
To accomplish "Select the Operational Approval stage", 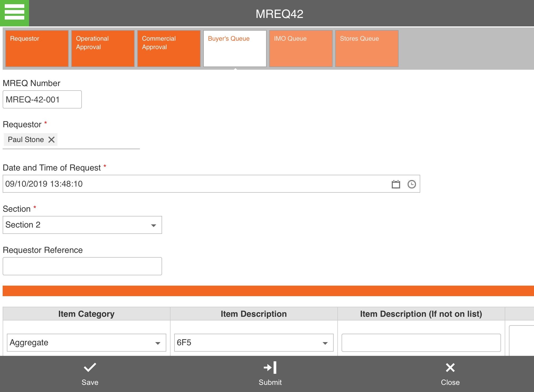I will [x=103, y=48].
